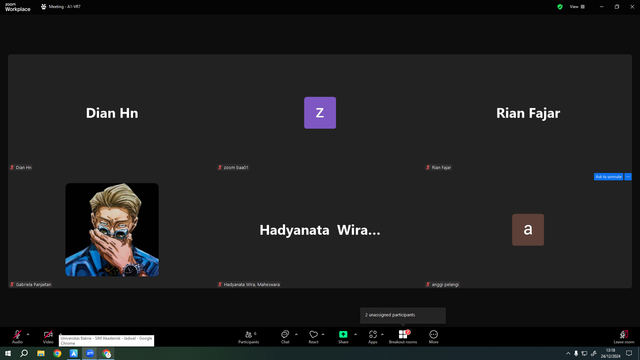The height and width of the screenshot is (360, 640).
Task: Select Gabriela Panjaitan's avatar picture
Action: 112,230
